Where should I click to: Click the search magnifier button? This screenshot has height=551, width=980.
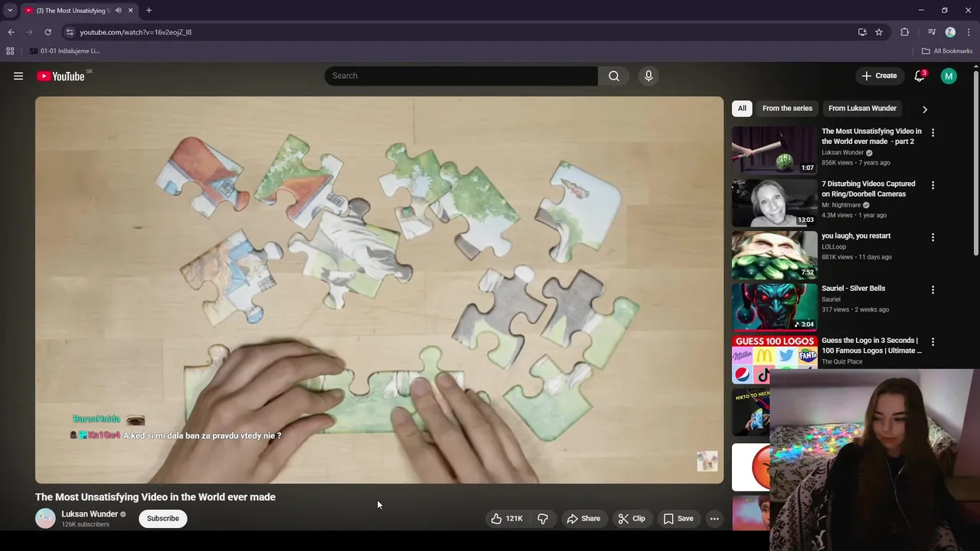click(x=614, y=76)
